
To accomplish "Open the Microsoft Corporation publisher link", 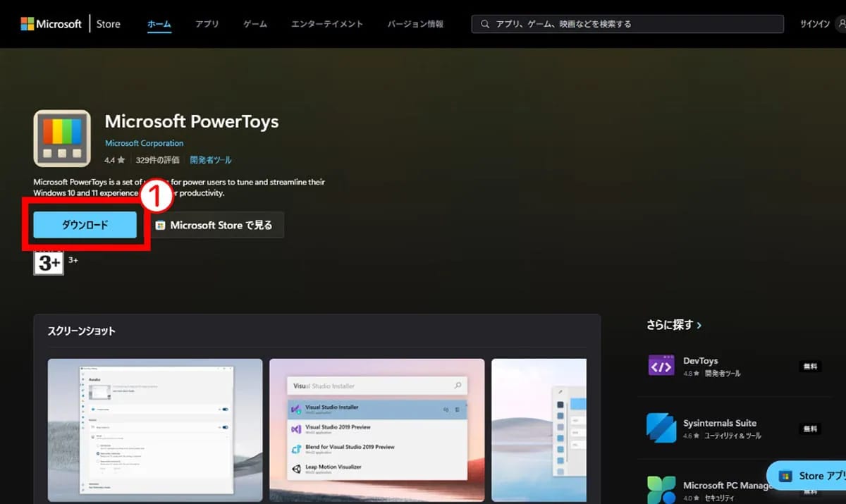I will pos(144,143).
